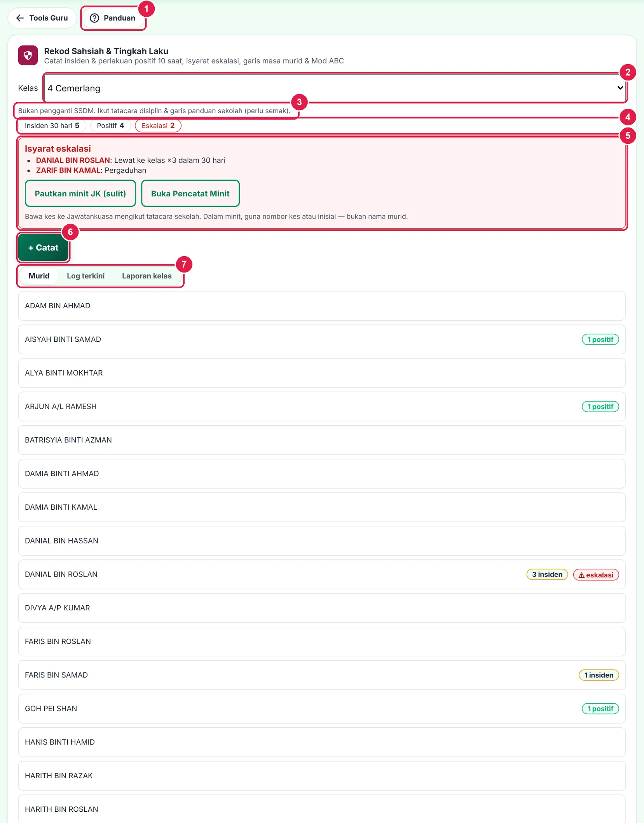Viewport: 644px width, 823px height.
Task: Select DIVYA A/P KUMAR row
Action: (322, 608)
